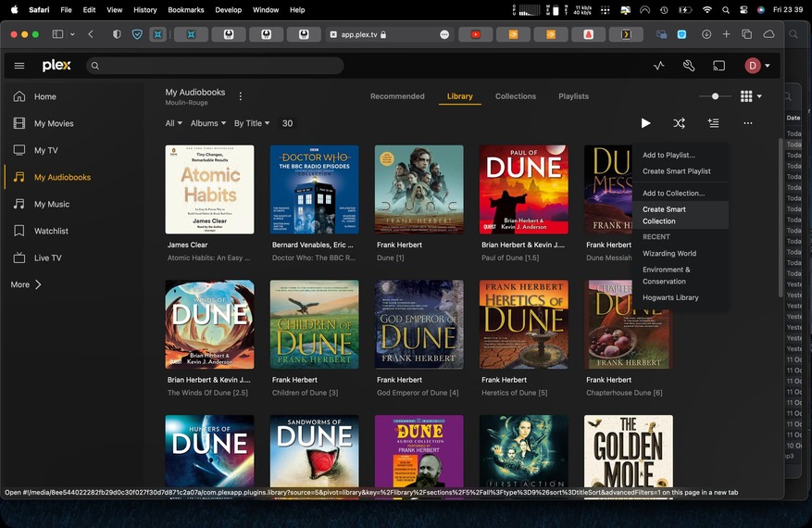Viewport: 812px width, 528px height.
Task: Open My Audiobooks vertical dots menu
Action: [x=241, y=96]
